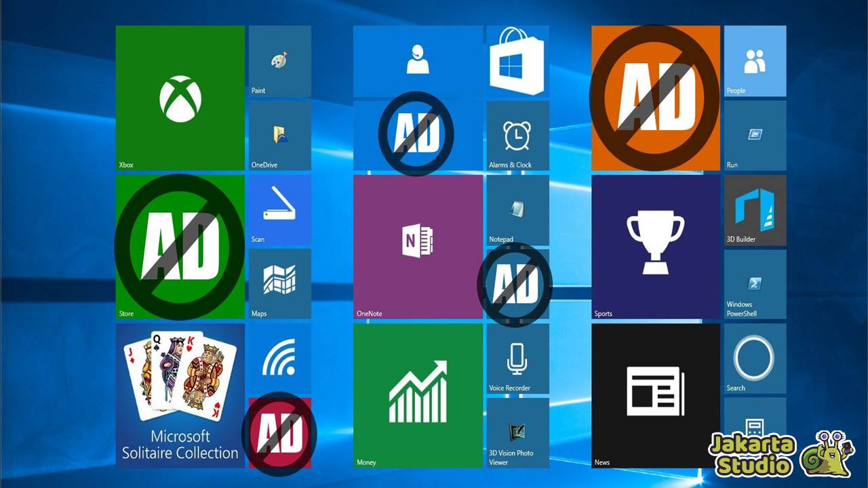
Task: Launch the Paint tile
Action: [279, 61]
